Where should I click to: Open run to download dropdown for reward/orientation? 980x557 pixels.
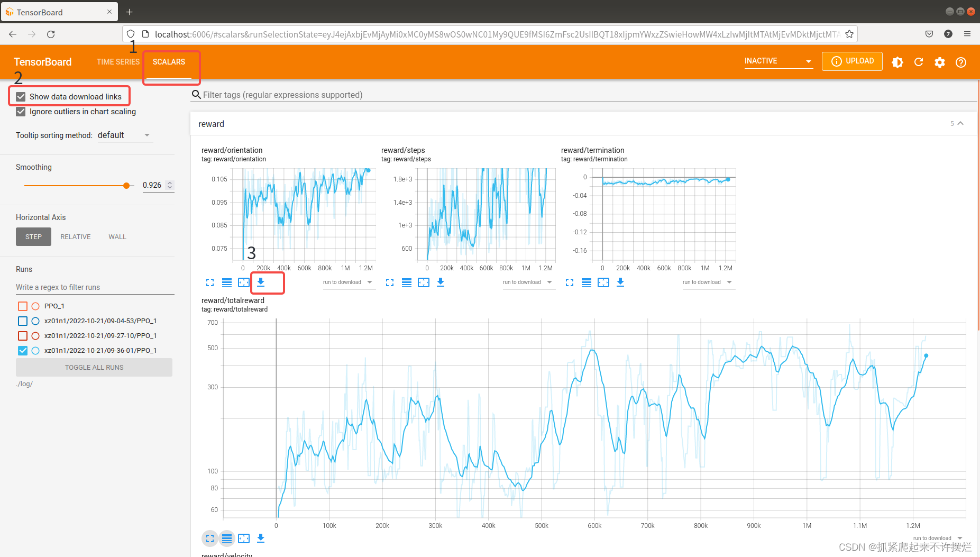pos(349,282)
